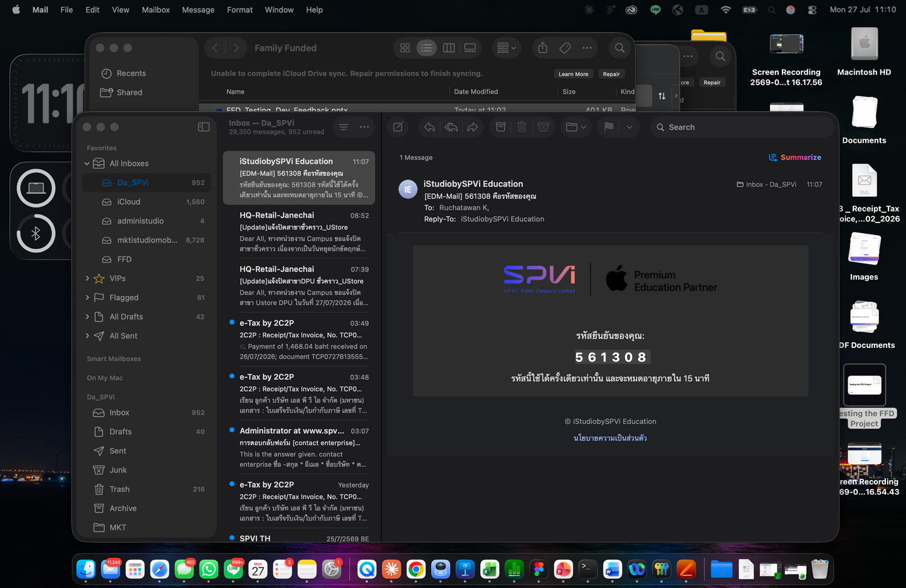Image resolution: width=906 pixels, height=588 pixels.
Task: Forward the selected email
Action: pyautogui.click(x=473, y=127)
